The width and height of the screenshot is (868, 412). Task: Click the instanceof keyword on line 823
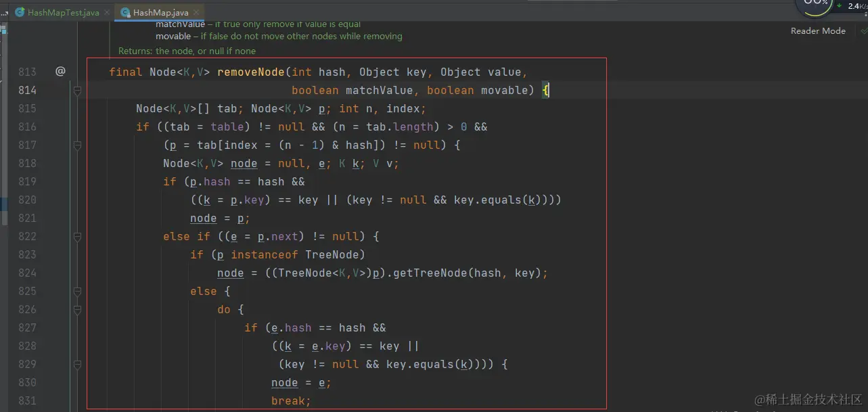tap(265, 254)
